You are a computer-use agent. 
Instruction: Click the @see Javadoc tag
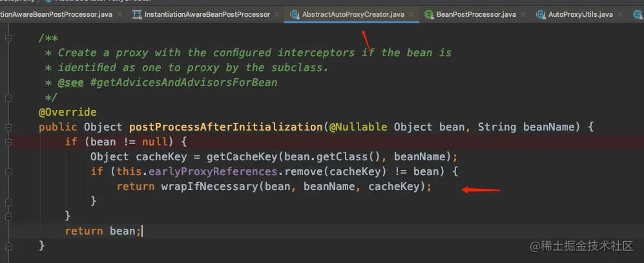point(70,83)
